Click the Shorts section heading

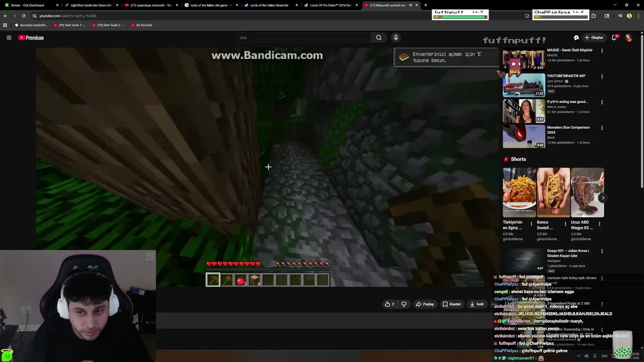[x=518, y=159]
